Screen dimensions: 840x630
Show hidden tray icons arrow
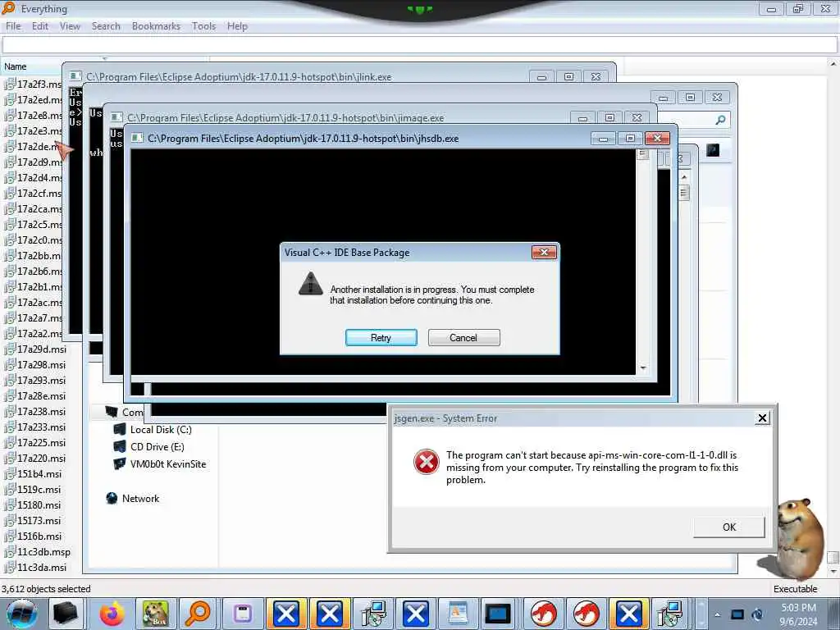[717, 614]
